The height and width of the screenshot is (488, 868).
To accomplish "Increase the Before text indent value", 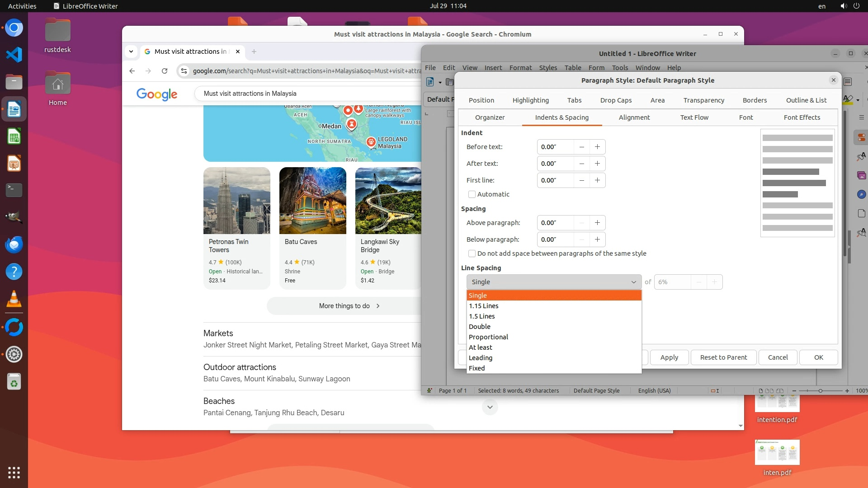I will click(x=597, y=147).
